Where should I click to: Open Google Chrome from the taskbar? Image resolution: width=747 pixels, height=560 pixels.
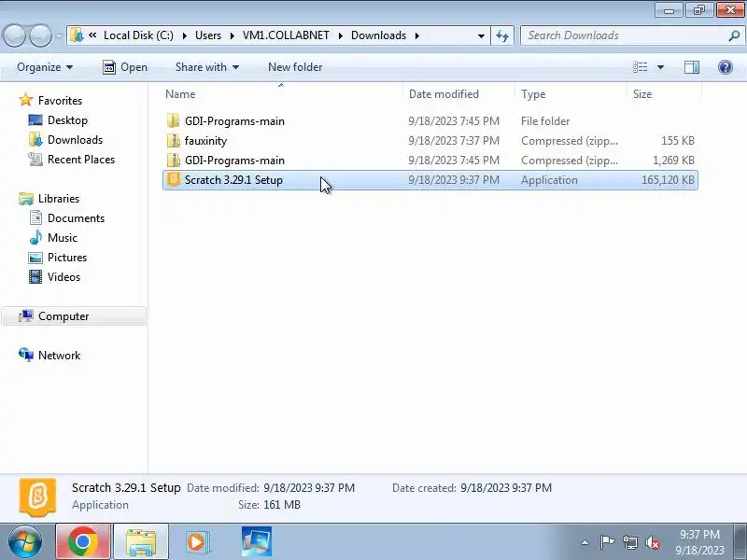pos(83,541)
